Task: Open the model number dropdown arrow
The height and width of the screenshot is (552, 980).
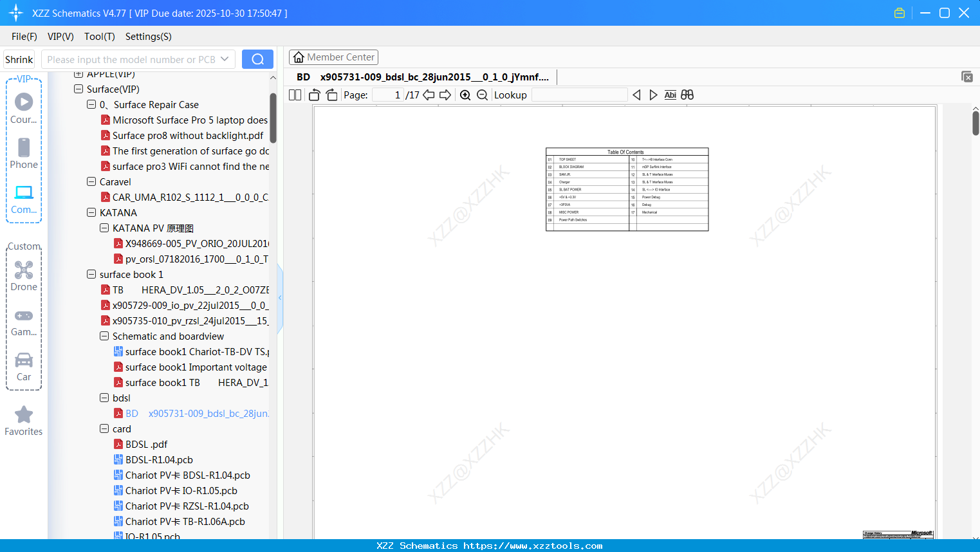Action: point(225,59)
